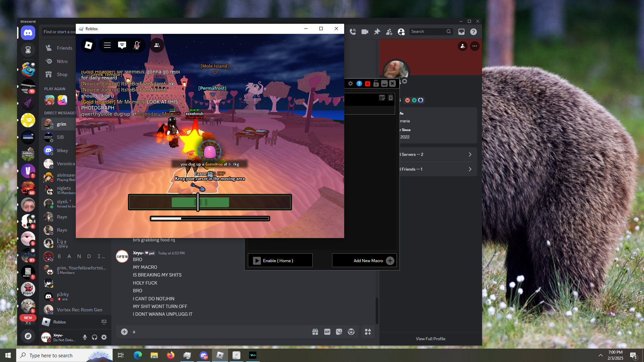Add friends to DM icon
644x362 pixels.
389,32
